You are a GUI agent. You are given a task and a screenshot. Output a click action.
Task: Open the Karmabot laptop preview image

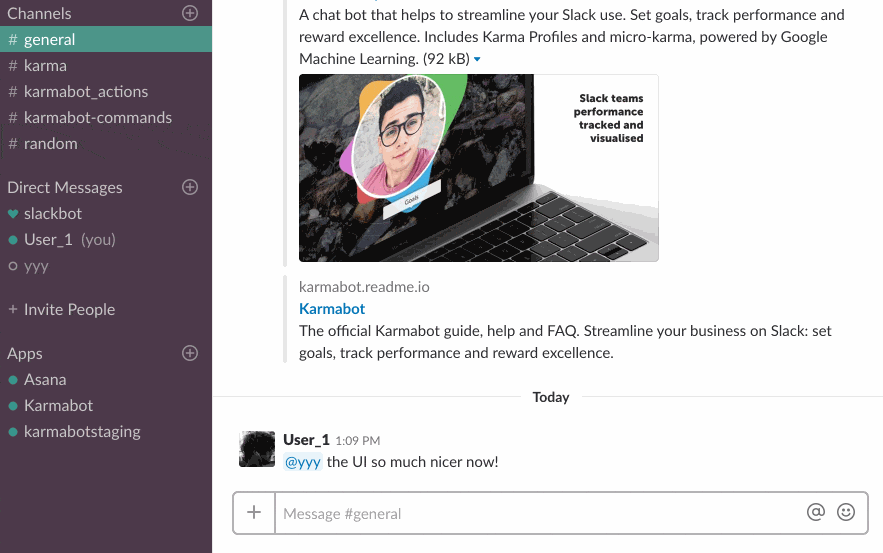[x=479, y=168]
